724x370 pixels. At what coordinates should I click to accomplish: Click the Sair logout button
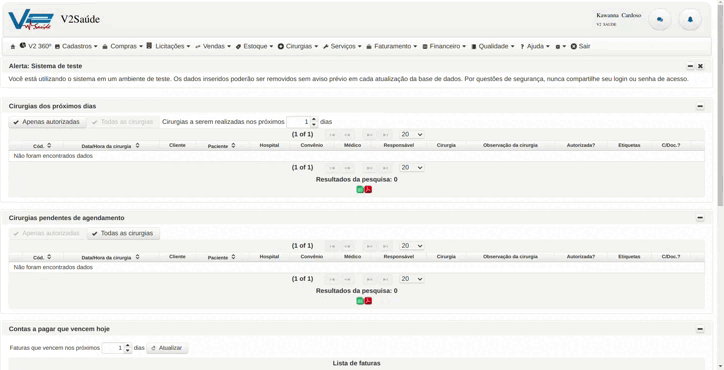coord(580,46)
